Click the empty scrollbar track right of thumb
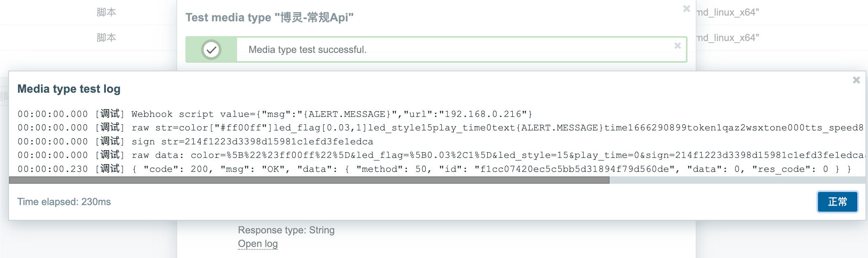Image resolution: width=868 pixels, height=258 pixels. [737, 180]
